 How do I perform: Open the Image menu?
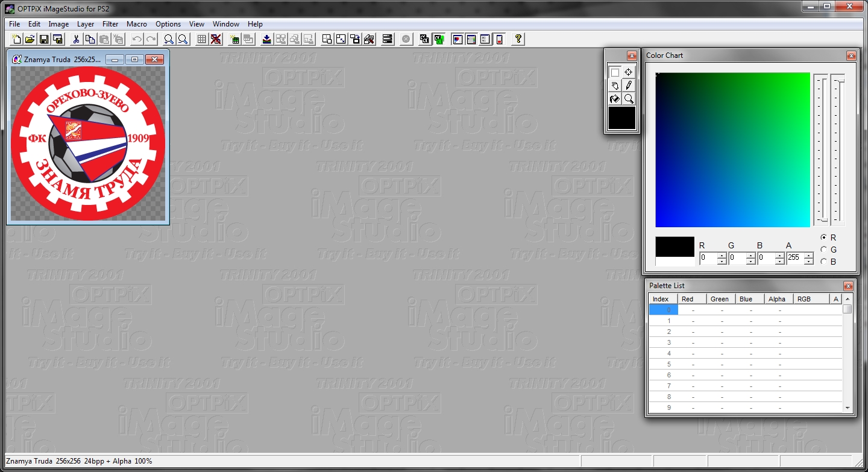click(x=58, y=24)
